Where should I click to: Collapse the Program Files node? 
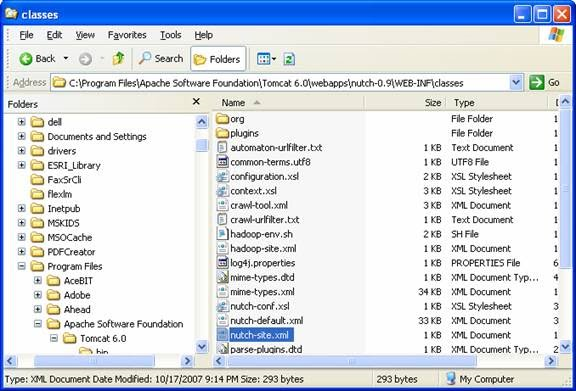coord(22,266)
